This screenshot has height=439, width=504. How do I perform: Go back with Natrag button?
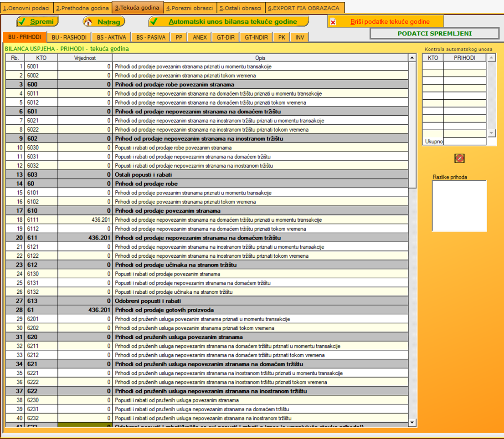tap(103, 22)
